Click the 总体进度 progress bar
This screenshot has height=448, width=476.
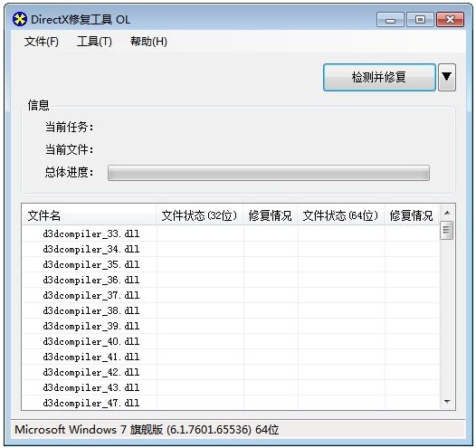pos(269,173)
